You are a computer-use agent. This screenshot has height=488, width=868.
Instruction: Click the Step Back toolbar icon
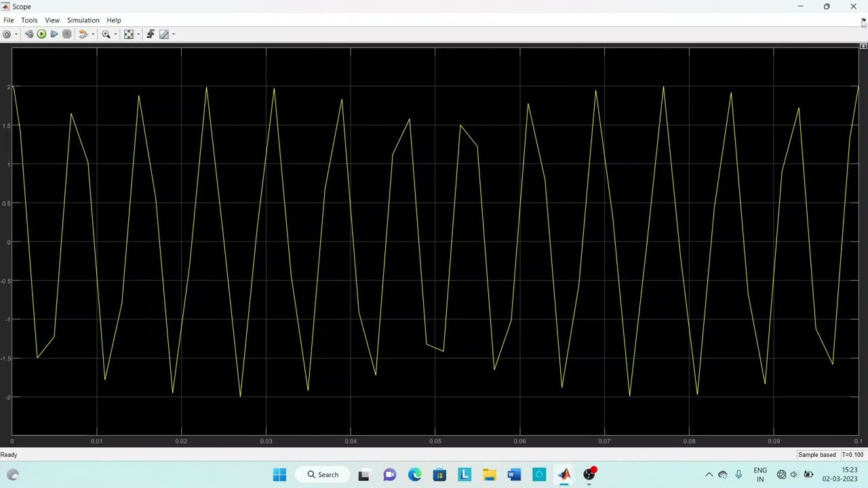click(x=28, y=34)
